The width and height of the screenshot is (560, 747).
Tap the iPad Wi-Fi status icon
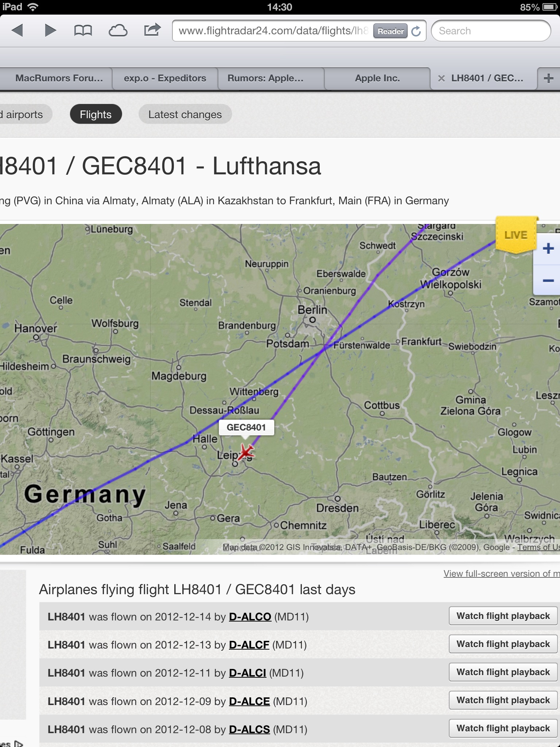(33, 7)
